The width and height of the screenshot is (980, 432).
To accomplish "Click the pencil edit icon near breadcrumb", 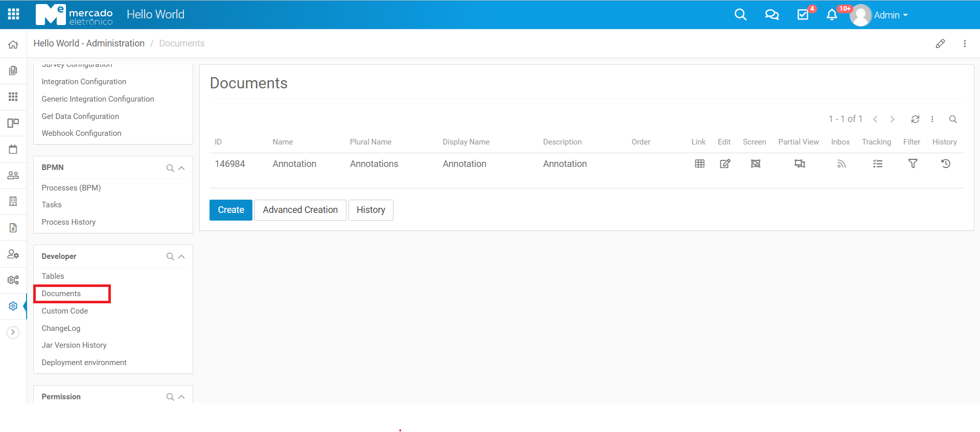I will click(940, 43).
